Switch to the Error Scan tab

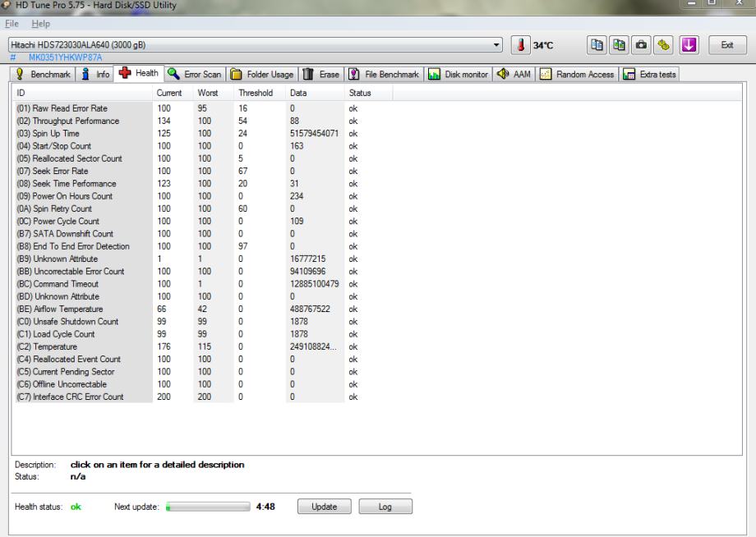[194, 74]
